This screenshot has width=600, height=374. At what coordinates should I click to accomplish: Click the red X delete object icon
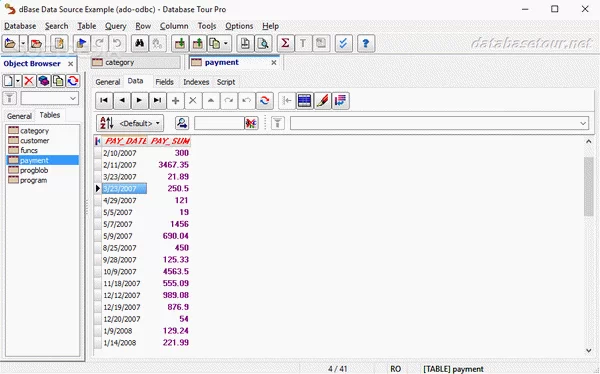[29, 81]
